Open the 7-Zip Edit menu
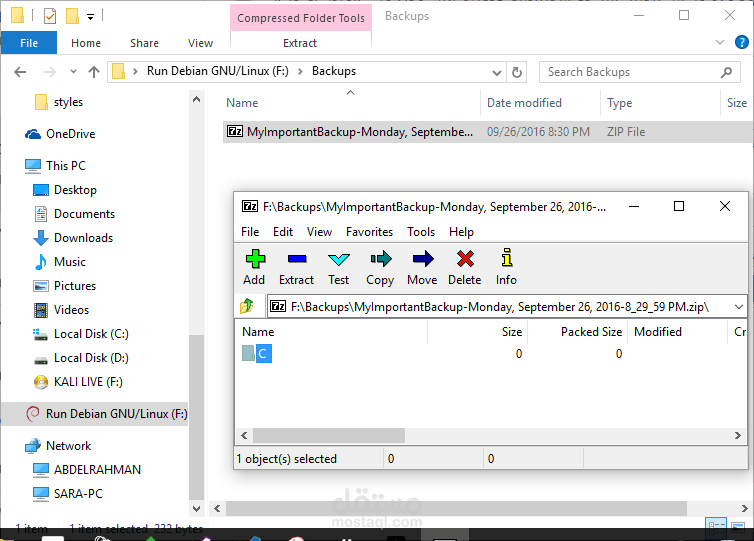 pos(283,232)
